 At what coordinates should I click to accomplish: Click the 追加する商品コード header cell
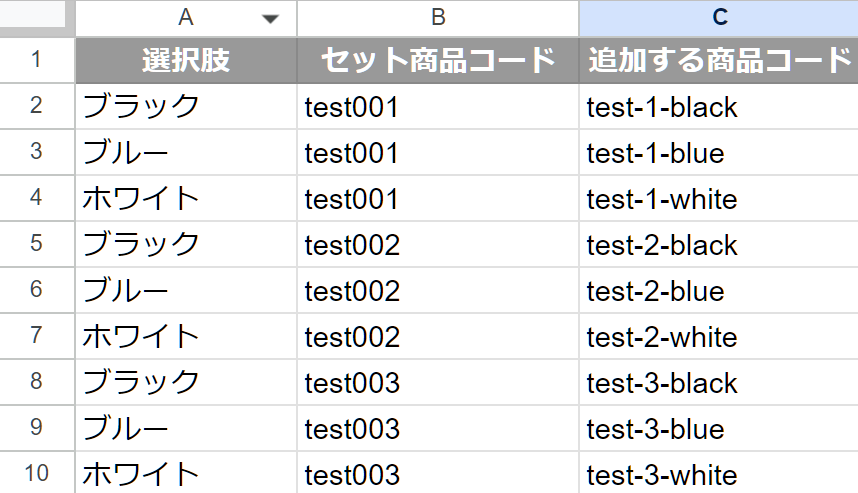pos(718,60)
